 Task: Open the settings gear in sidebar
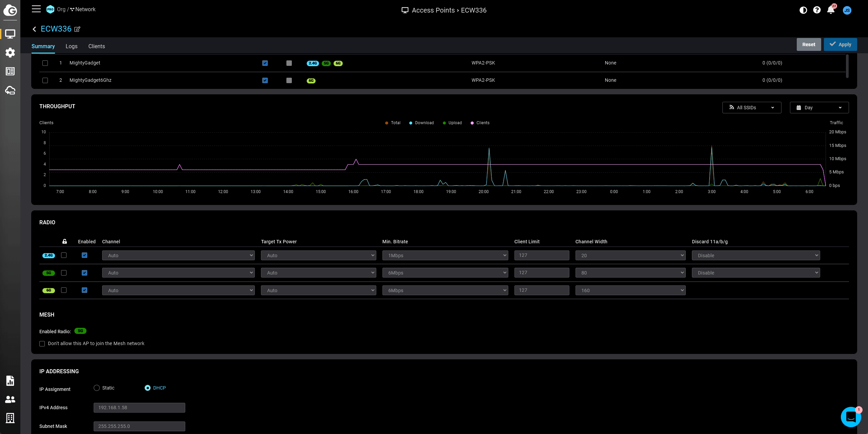[10, 53]
